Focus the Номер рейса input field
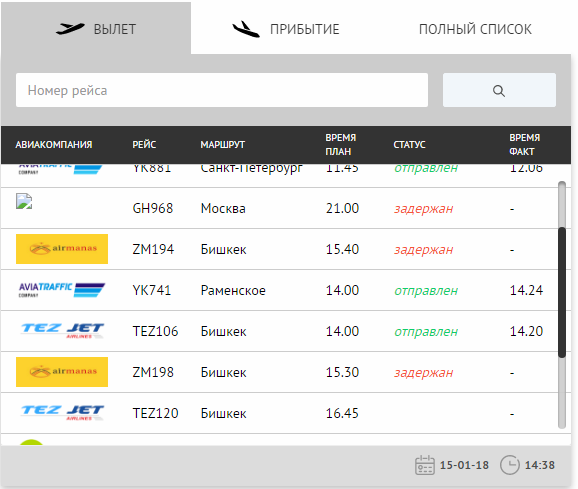This screenshot has height=489, width=578. click(x=222, y=90)
